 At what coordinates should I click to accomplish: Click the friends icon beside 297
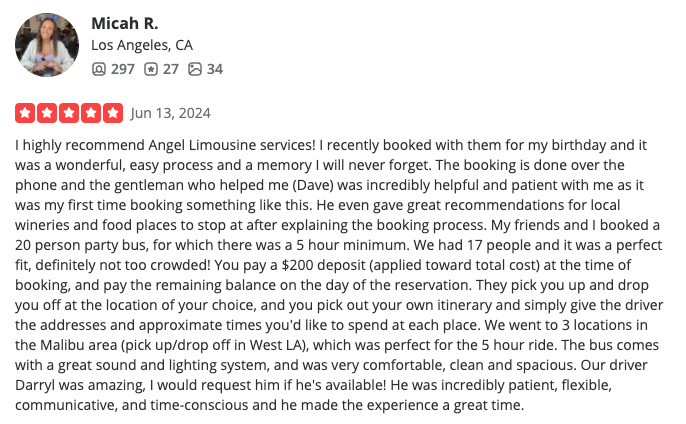(98, 69)
